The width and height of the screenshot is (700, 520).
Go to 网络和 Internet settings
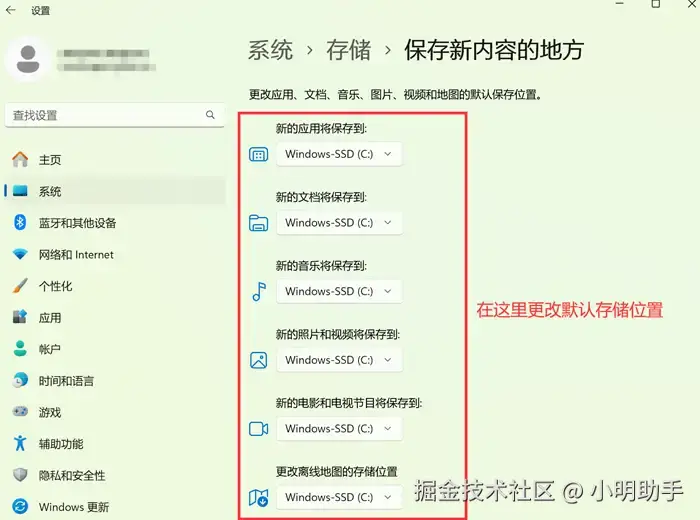[x=115, y=254]
